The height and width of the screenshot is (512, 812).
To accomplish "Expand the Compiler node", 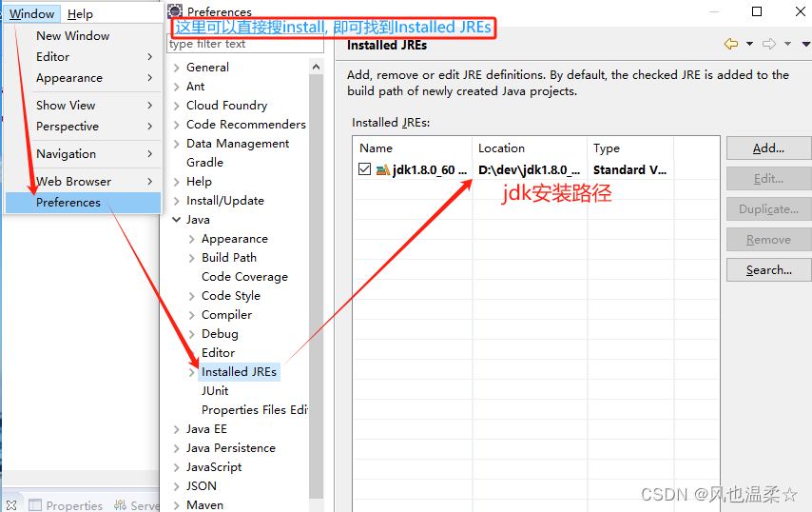I will [x=192, y=315].
